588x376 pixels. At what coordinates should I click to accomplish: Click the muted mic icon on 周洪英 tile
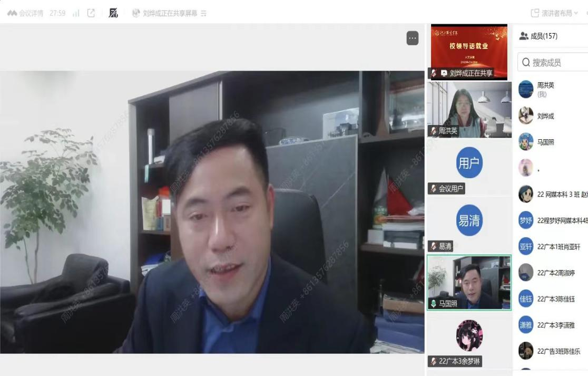[x=434, y=131]
